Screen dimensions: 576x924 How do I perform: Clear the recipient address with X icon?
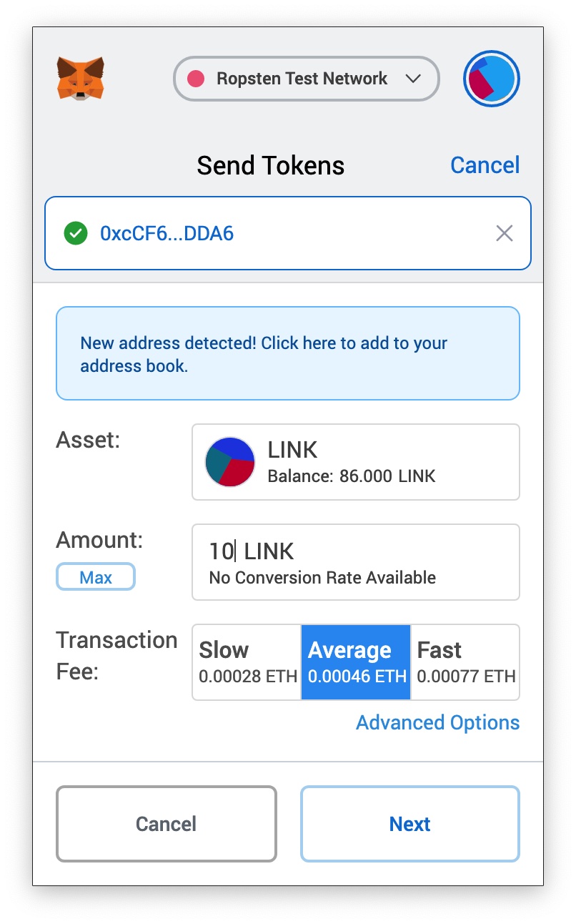point(505,233)
